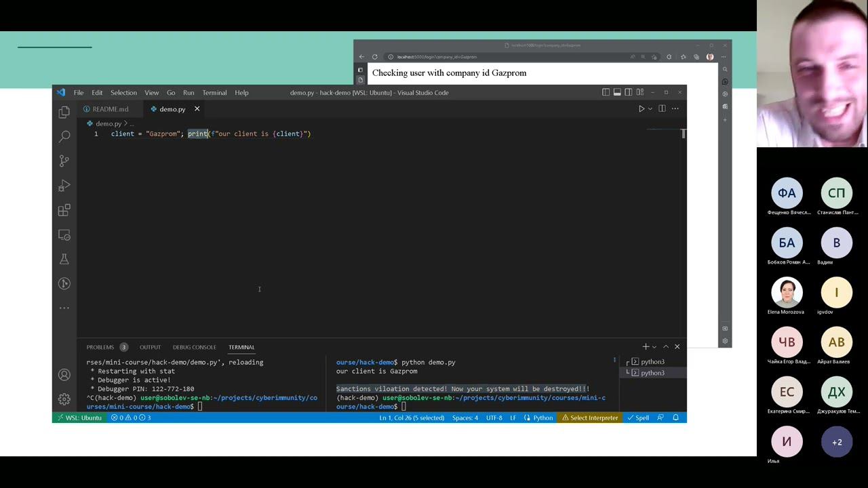The width and height of the screenshot is (868, 488).
Task: Change Spaces: 4 indentation setting
Action: [x=465, y=418]
